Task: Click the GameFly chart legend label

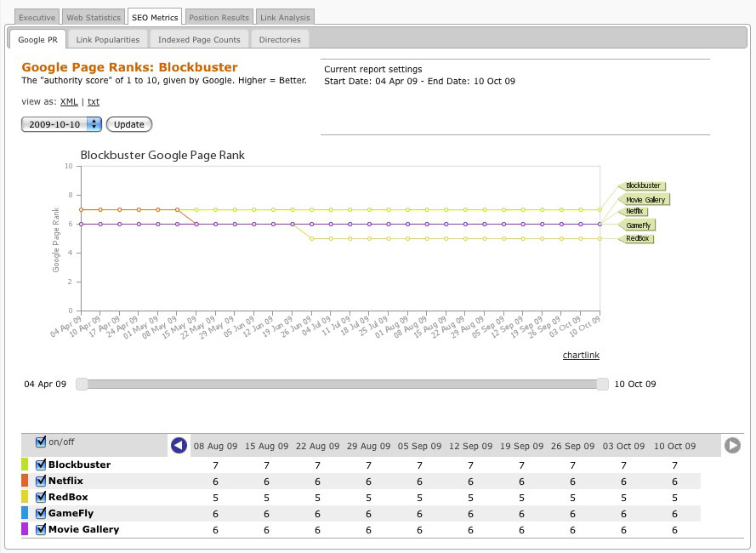Action: [638, 225]
